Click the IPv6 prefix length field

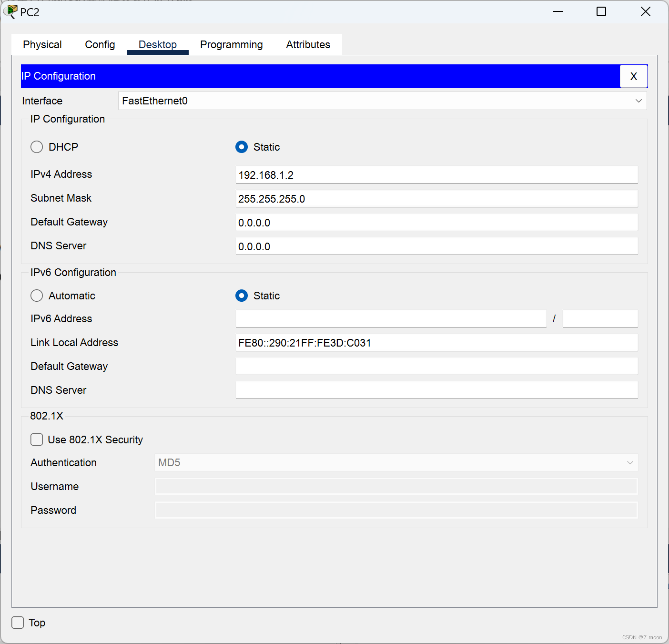(x=600, y=318)
